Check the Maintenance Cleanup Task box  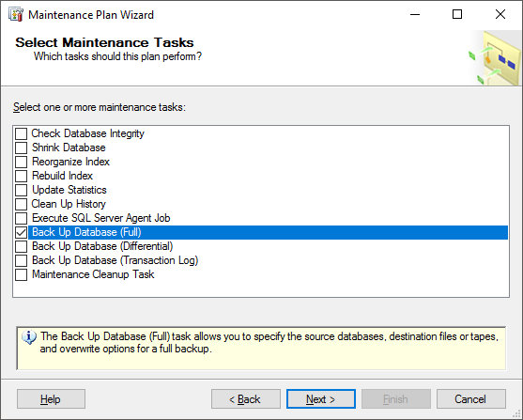[x=21, y=274]
